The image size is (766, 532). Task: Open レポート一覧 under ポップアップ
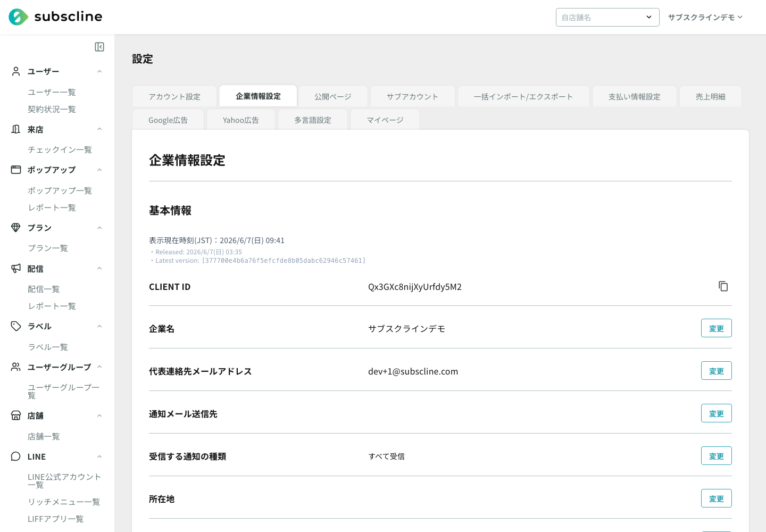tap(52, 207)
